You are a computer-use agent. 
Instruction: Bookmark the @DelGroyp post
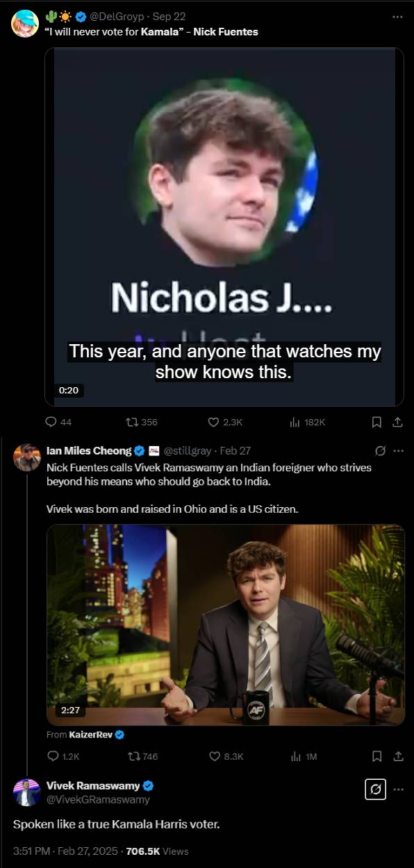tap(376, 422)
